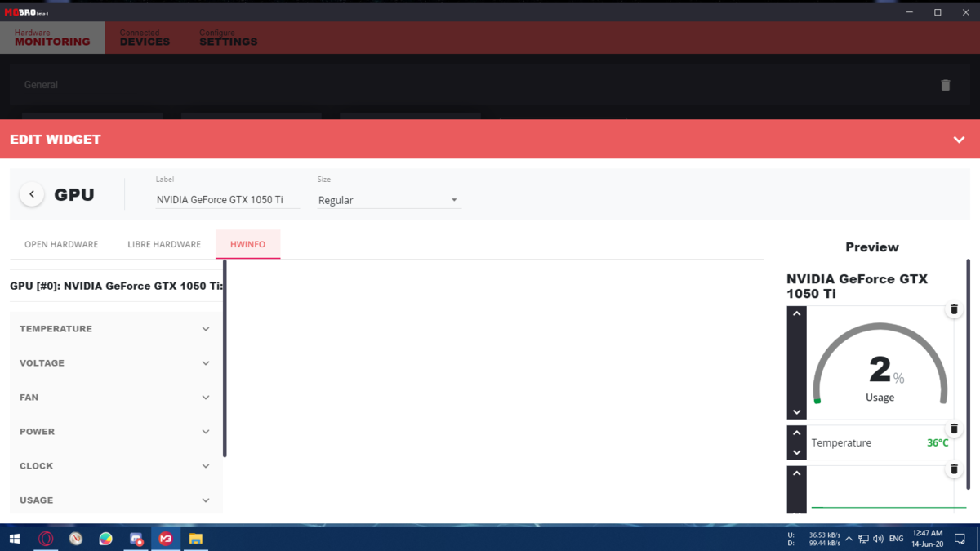Image resolution: width=980 pixels, height=551 pixels.
Task: Move the Temperature item down
Action: pos(796,452)
